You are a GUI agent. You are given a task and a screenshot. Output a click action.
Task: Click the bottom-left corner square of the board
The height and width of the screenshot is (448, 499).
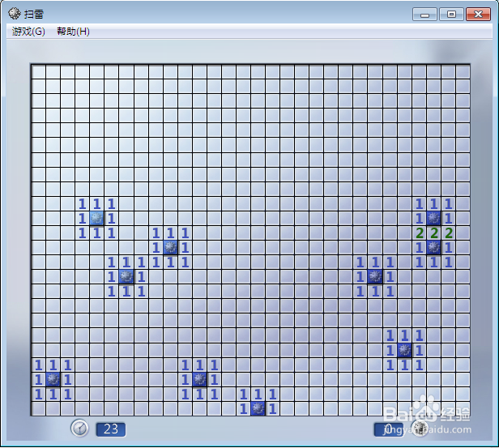point(38,408)
